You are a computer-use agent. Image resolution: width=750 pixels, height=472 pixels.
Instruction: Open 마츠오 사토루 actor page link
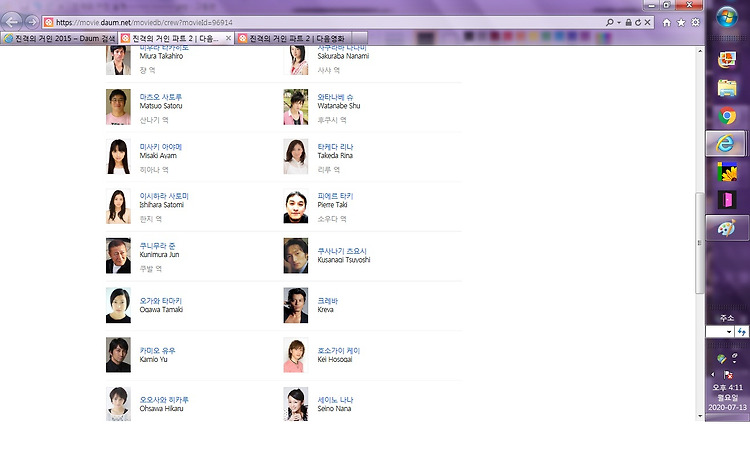(x=161, y=97)
